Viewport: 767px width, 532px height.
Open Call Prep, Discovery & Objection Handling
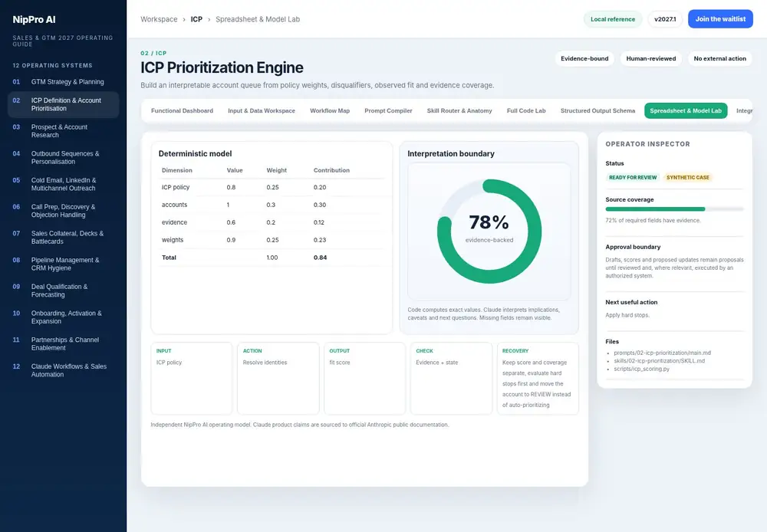tap(63, 211)
